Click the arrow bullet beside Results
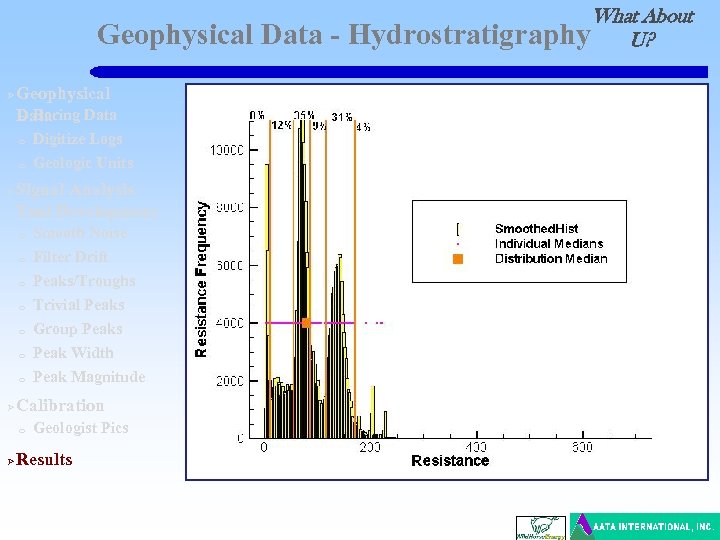The image size is (720, 540). click(11, 461)
